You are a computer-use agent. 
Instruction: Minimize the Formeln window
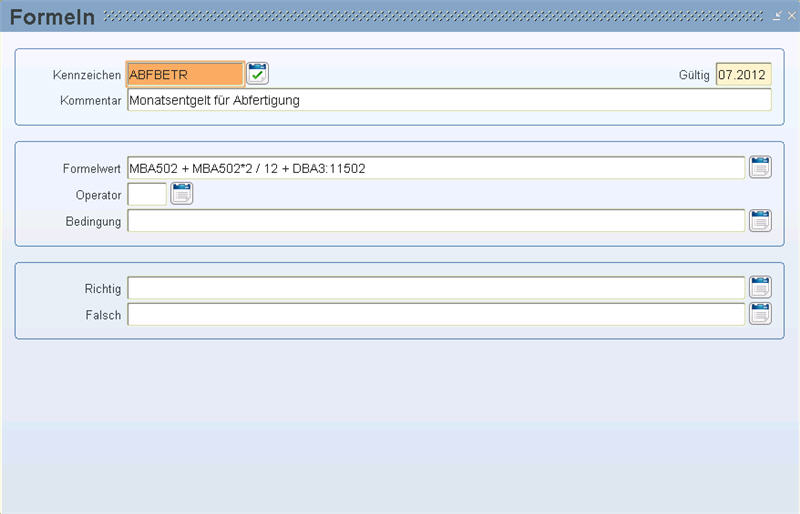777,16
